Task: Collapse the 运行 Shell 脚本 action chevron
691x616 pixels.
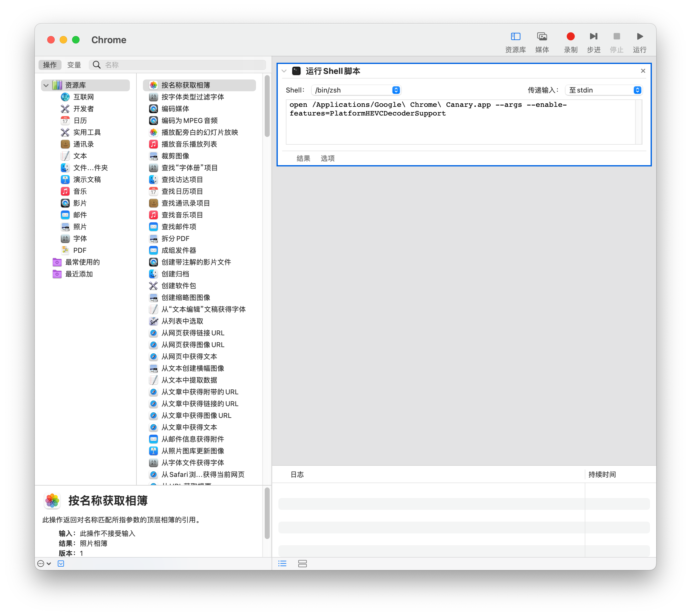Action: click(x=284, y=71)
